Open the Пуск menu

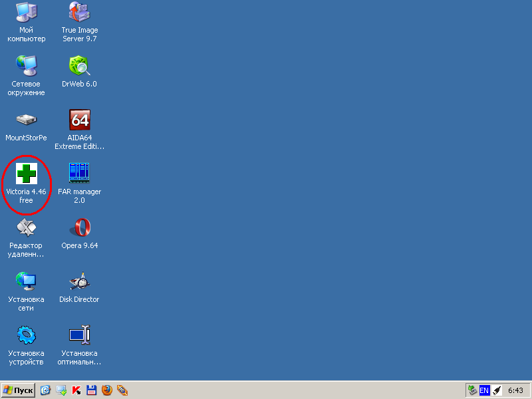(17, 390)
